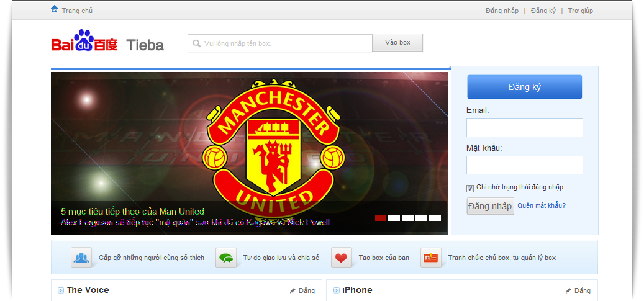
Task: Select the second slide indicator
Action: coord(394,218)
